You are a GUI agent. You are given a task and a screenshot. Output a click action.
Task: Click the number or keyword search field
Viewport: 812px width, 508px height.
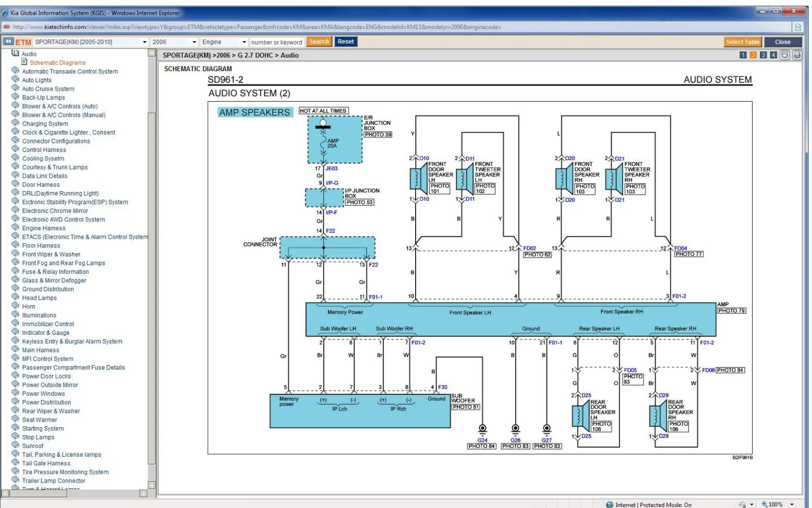[x=277, y=42]
